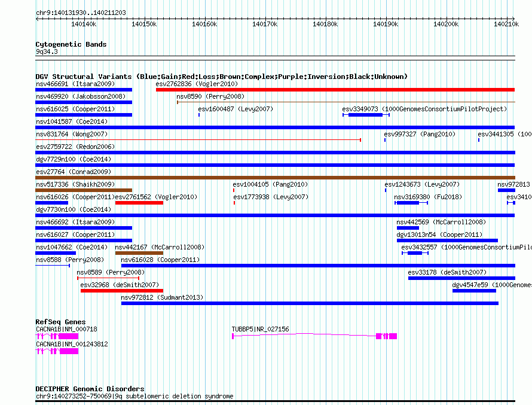This screenshot has height=405, width=532.
Task: Select esv1004105 (Pang2010) variant label
Action: point(270,184)
